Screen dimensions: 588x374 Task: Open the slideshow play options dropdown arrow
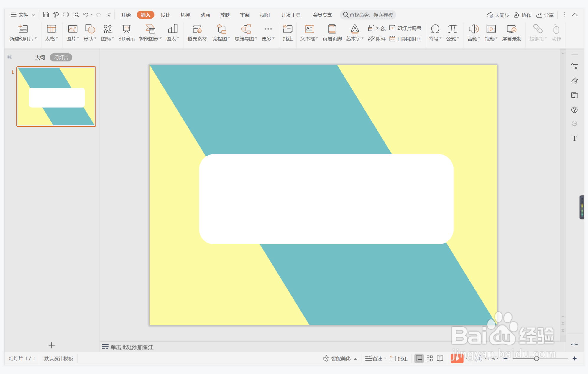466,358
